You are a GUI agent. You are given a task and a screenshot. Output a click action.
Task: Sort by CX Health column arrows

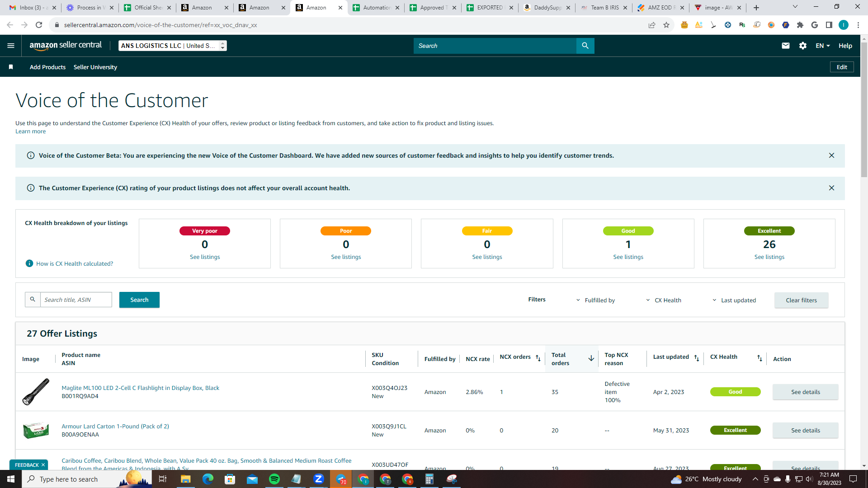click(x=759, y=358)
